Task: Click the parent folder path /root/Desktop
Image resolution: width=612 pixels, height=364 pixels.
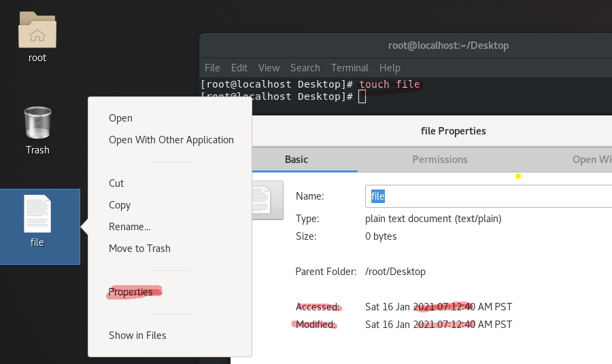Action: click(x=395, y=272)
